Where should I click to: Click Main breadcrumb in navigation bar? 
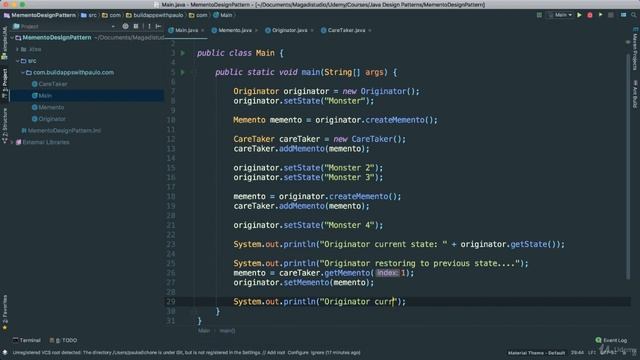click(222, 15)
